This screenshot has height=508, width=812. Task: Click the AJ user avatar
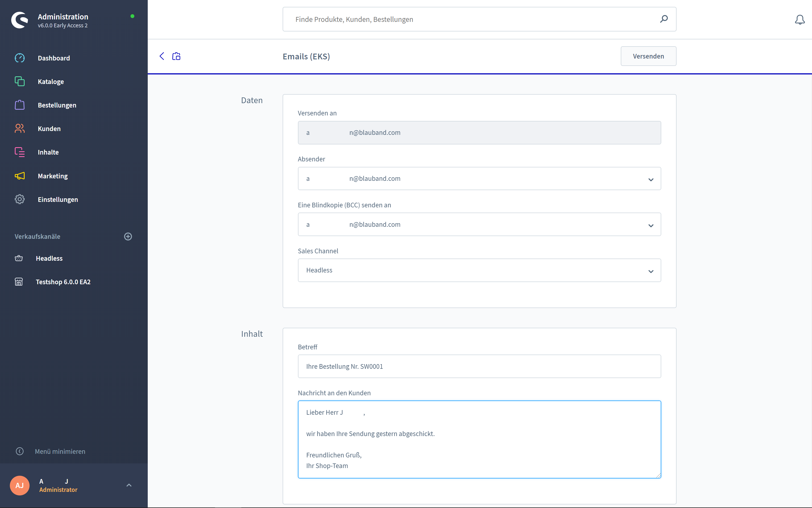[x=19, y=486]
